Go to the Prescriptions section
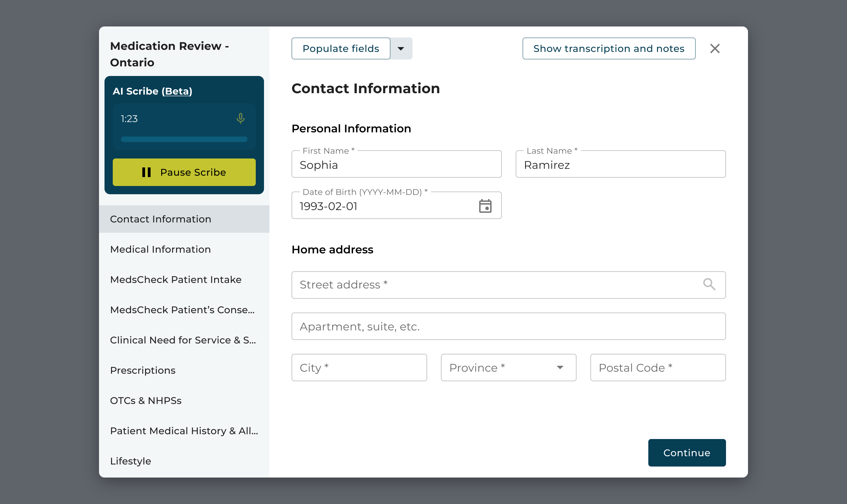The height and width of the screenshot is (504, 847). (184, 370)
